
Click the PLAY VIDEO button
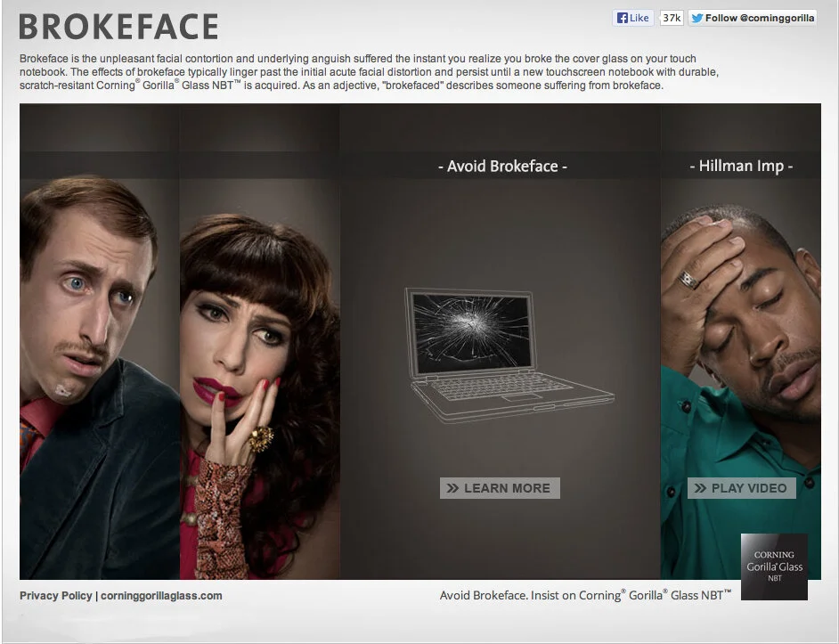(x=742, y=488)
